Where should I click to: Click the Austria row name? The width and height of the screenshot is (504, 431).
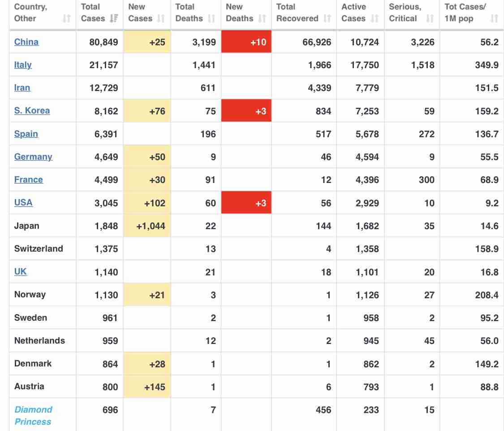coord(29,386)
